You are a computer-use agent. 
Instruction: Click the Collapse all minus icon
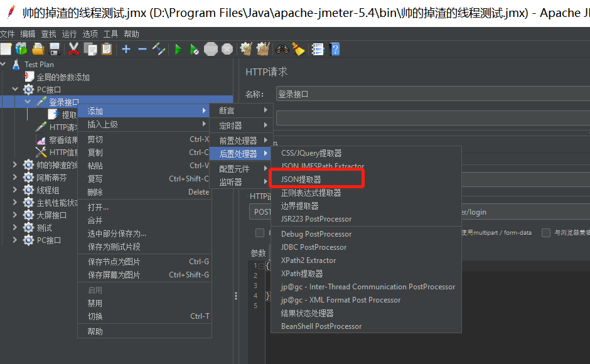(x=142, y=49)
